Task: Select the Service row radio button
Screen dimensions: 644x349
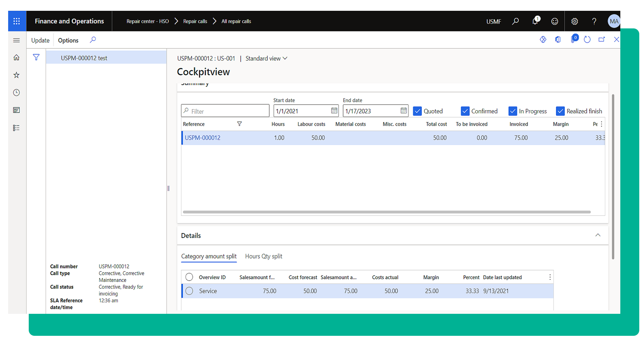Action: [x=189, y=291]
